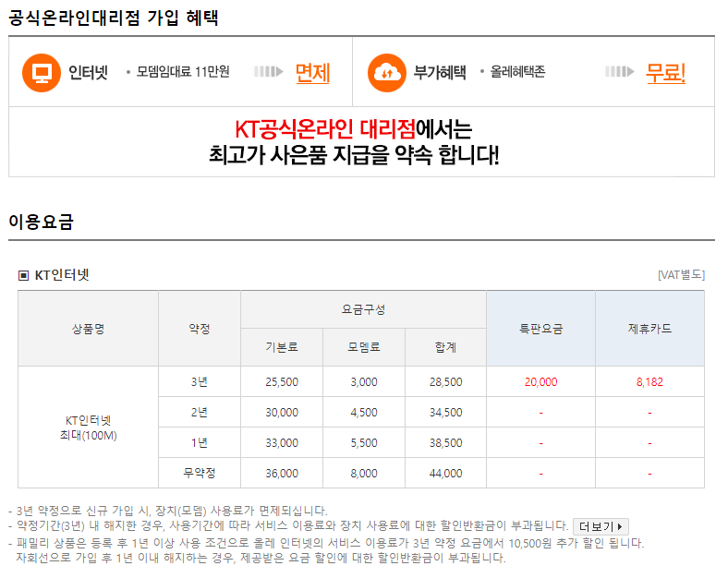Viewport: 728px width, 578px height.
Task: Click the red KT공식온라인 대리점 headline
Action: 325,129
